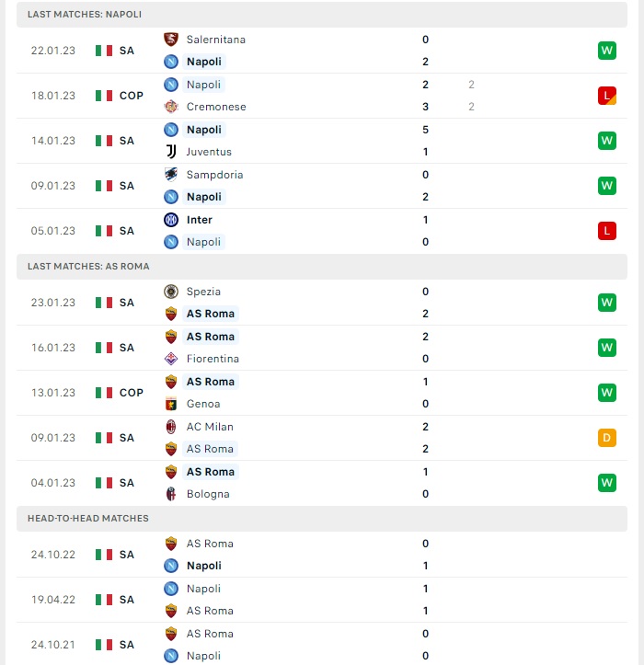Click the red L badge for the Inter match
This screenshot has height=665, width=644.
click(606, 231)
